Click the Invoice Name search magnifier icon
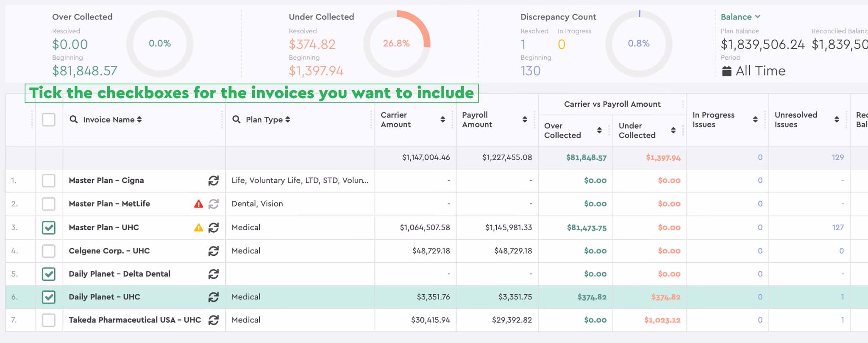Viewport: 868px width, 343px height. [x=74, y=119]
